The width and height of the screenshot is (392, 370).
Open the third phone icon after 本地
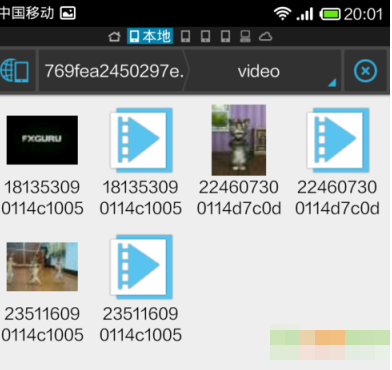click(226, 36)
